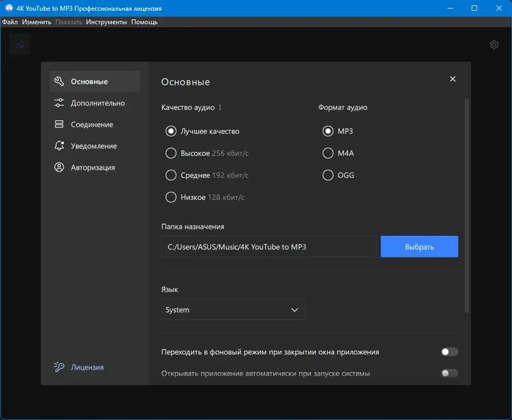
Task: Close the settings dialog with X
Action: [x=452, y=79]
